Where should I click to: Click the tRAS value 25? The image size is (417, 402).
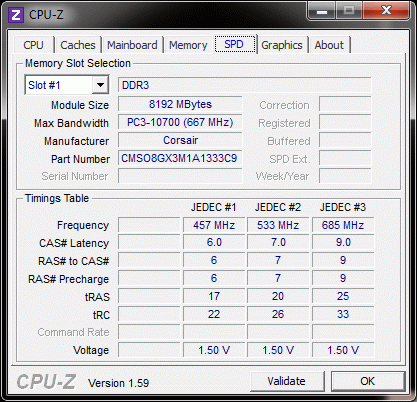(343, 296)
